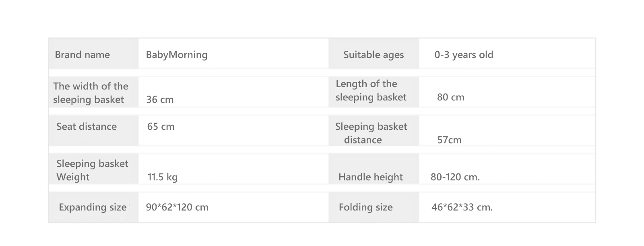Click the width of the sleeping basket label
644x246 pixels.
[91, 93]
